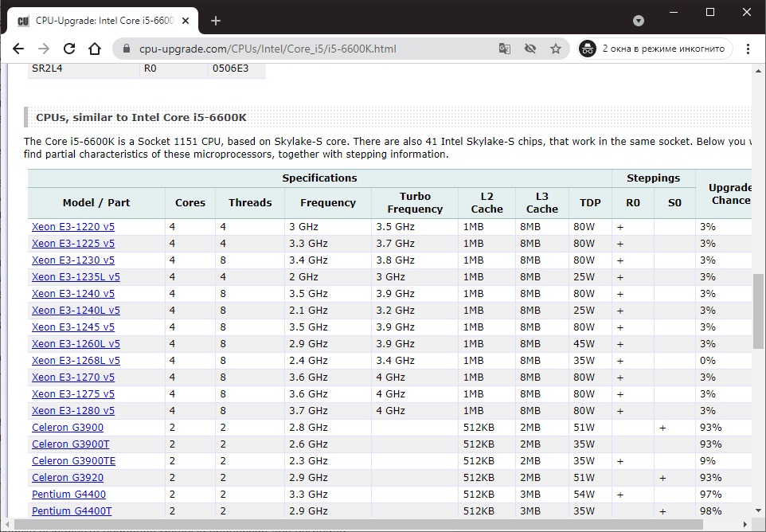The image size is (766, 532).
Task: Go to the browser home page
Action: [x=95, y=49]
